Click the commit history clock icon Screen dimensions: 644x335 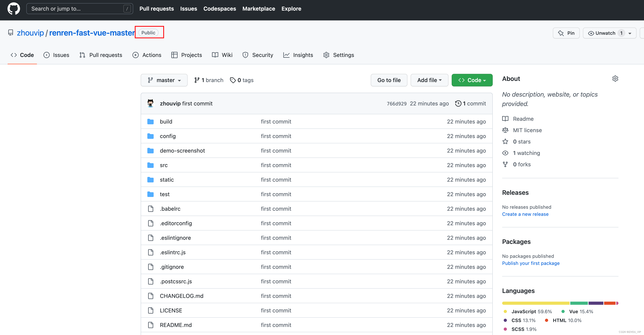click(x=458, y=103)
